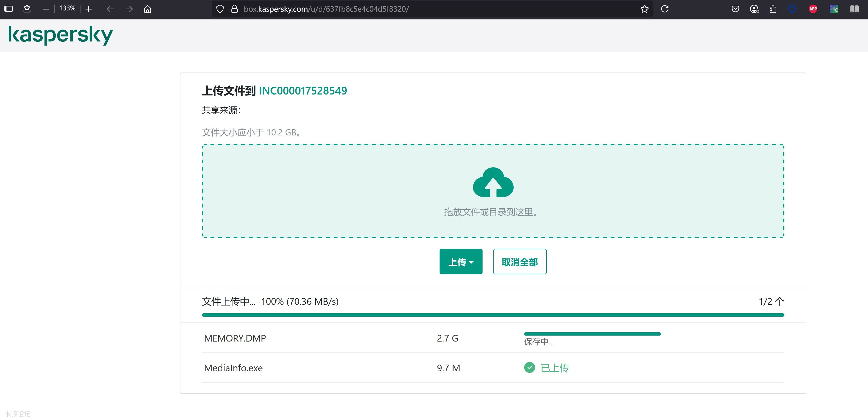Click the 共享来源 label
Screen dimensions: 868x420
point(221,110)
